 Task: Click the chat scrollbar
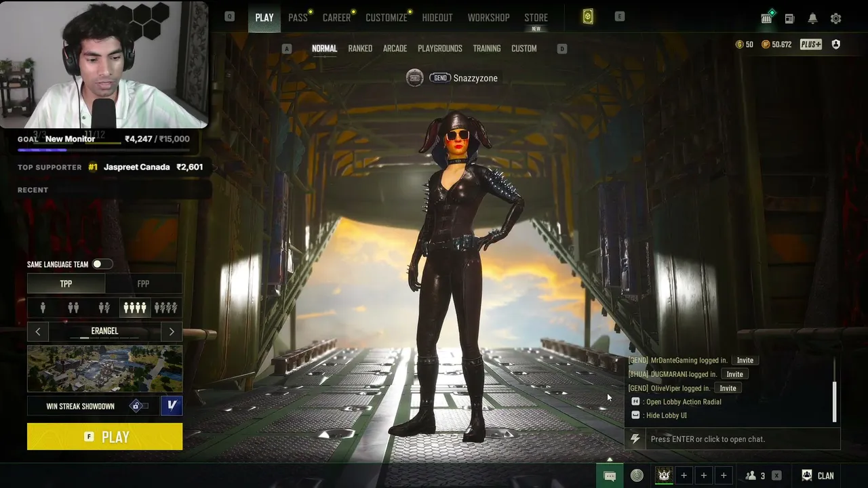coord(835,401)
